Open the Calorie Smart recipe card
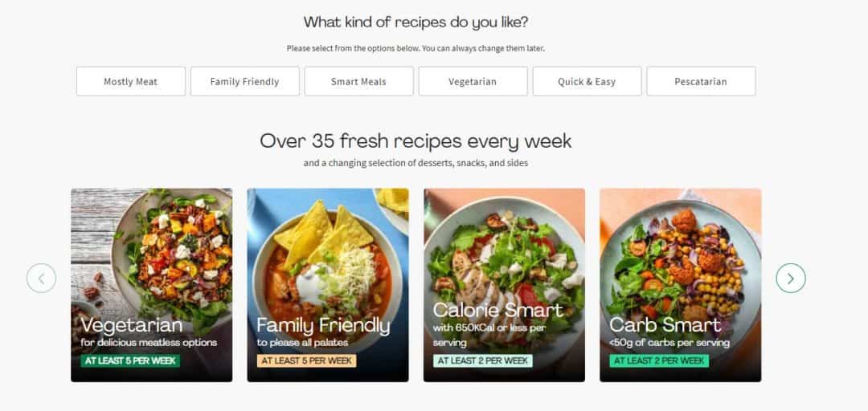This screenshot has height=411, width=868. (x=504, y=285)
